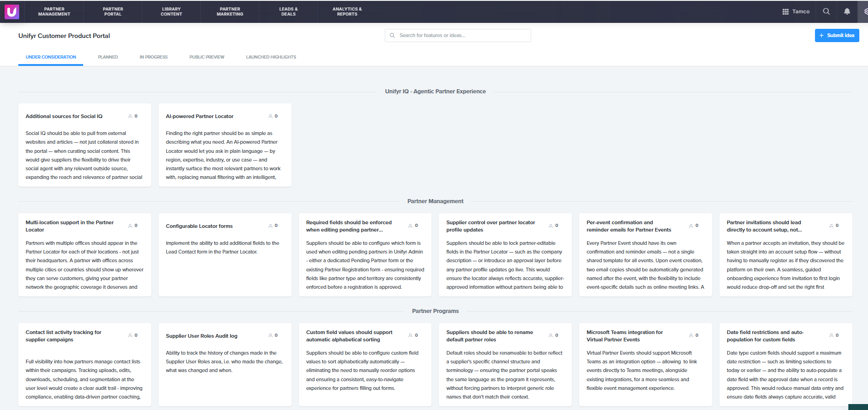Vote on Supplier User Roles Audit log
868x410 pixels.
(x=273, y=335)
